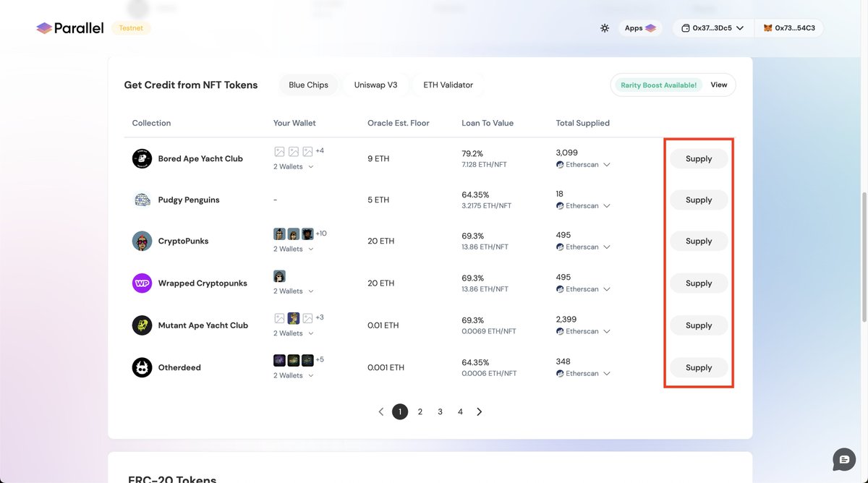Viewport: 868px width, 483px height.
Task: Expand 2 Wallets under Wrapped Cryptopunks
Action: click(294, 291)
